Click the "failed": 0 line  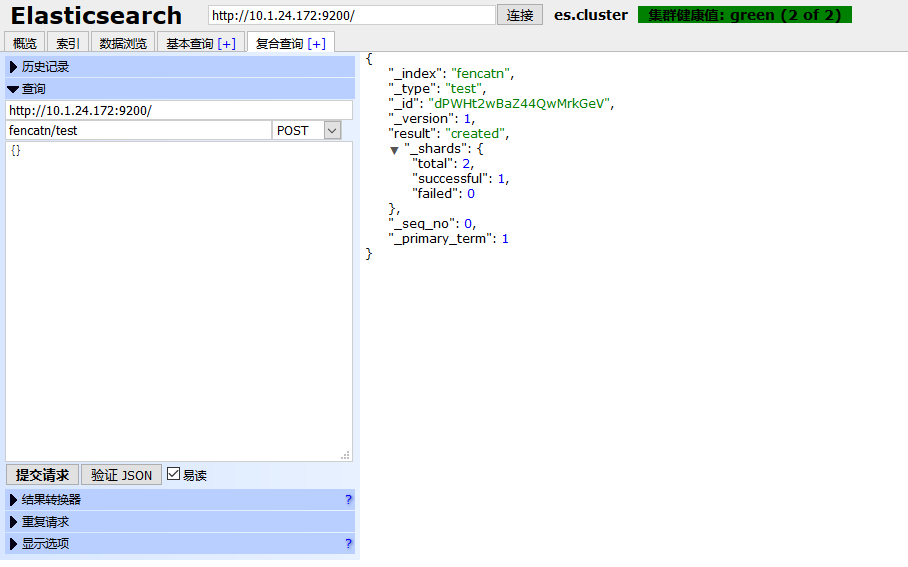(x=444, y=194)
